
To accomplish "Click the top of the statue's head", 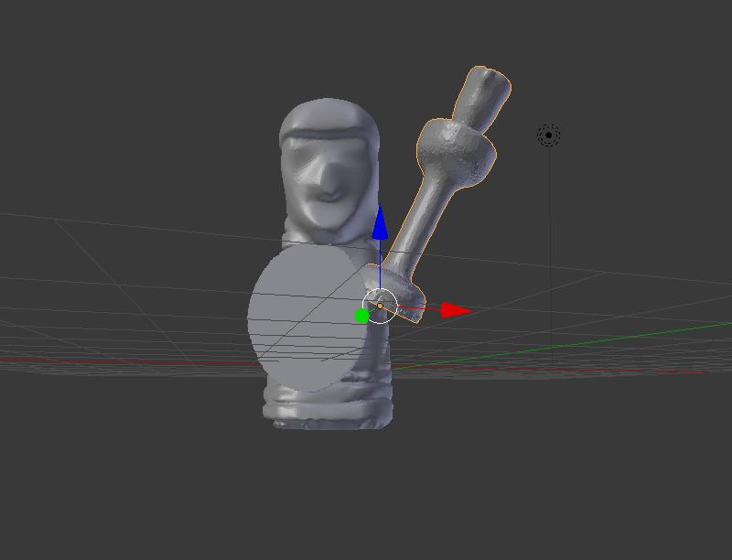I will click(x=328, y=110).
